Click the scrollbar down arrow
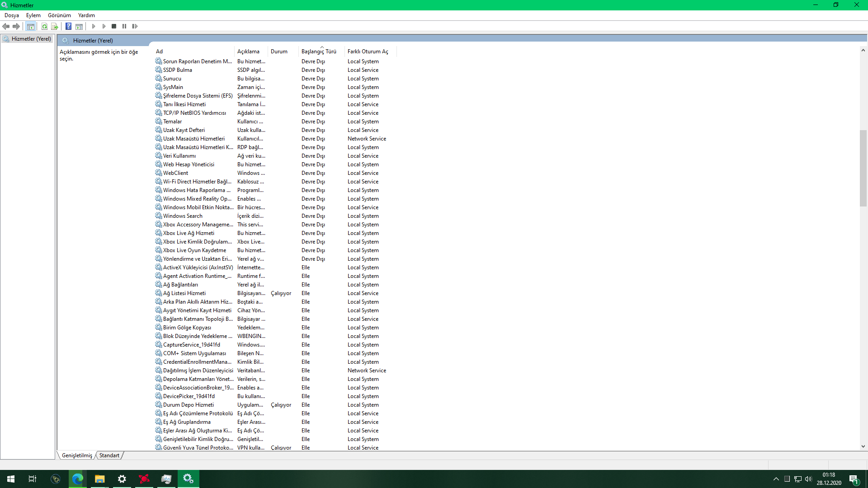 point(863,446)
